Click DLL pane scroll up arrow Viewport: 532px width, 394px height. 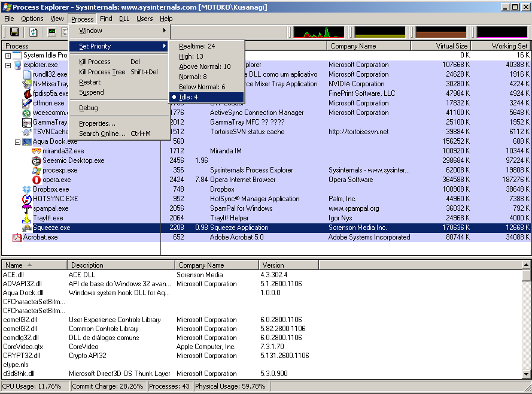[526, 265]
